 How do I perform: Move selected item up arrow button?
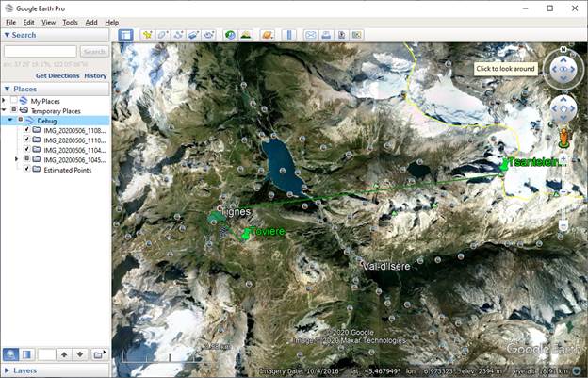click(x=64, y=354)
